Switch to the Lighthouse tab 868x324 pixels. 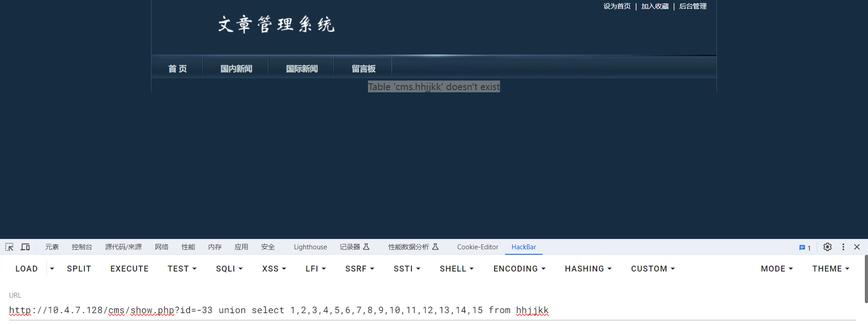pyautogui.click(x=310, y=247)
